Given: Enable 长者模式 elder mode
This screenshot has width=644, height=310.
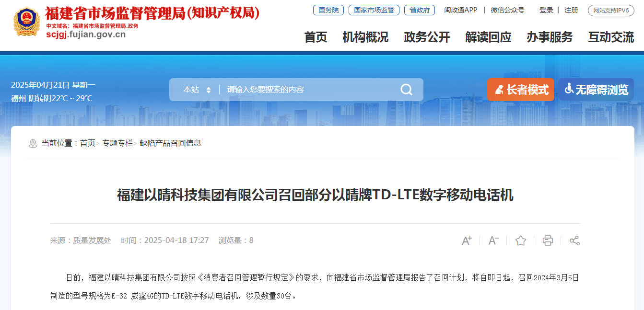Looking at the screenshot, I should click(521, 90).
